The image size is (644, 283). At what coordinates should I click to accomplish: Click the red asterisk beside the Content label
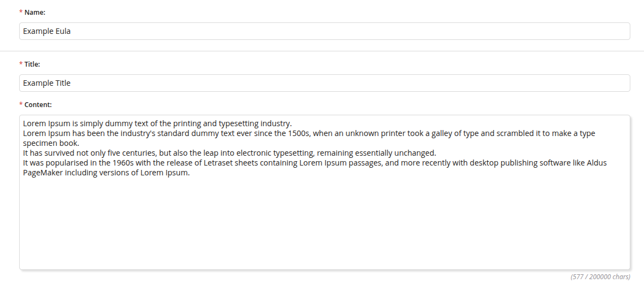click(21, 104)
